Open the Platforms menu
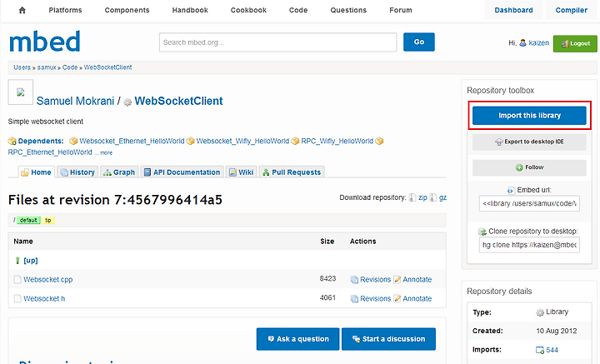 [66, 10]
